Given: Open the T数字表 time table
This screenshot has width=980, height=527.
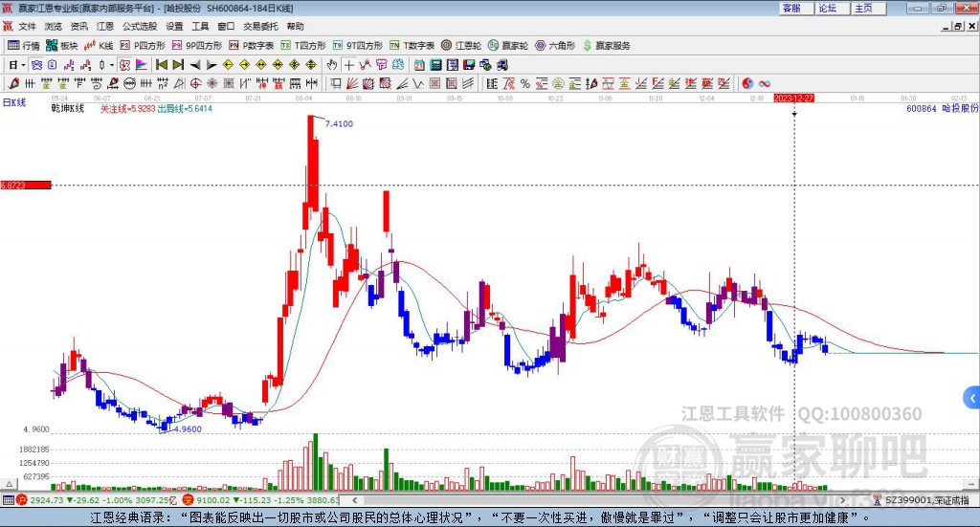Looking at the screenshot, I should click(x=412, y=46).
